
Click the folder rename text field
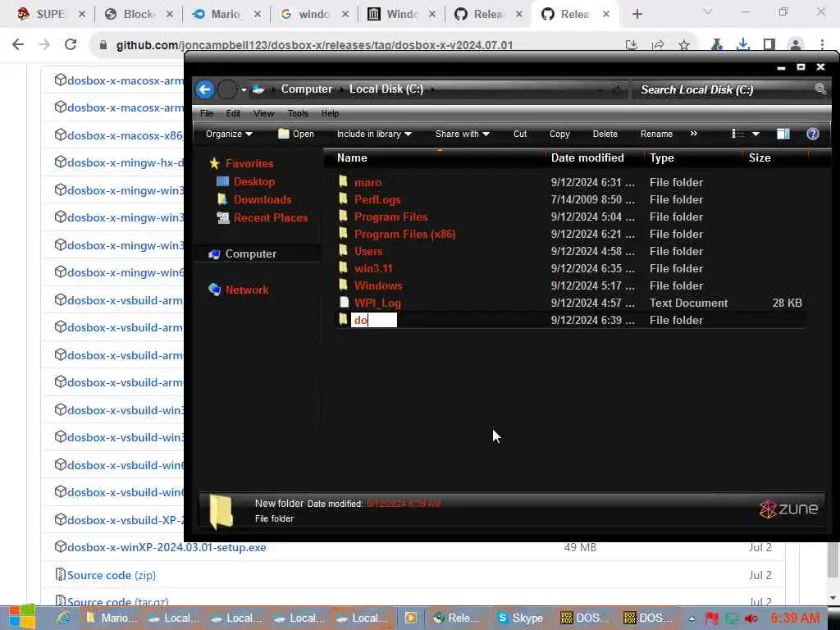pyautogui.click(x=374, y=320)
